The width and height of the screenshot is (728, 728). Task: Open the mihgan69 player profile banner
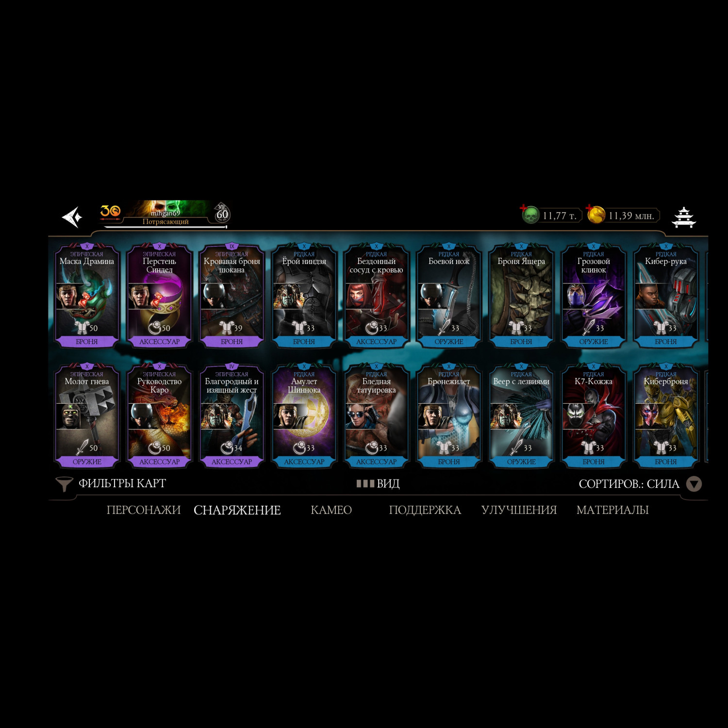(x=165, y=214)
